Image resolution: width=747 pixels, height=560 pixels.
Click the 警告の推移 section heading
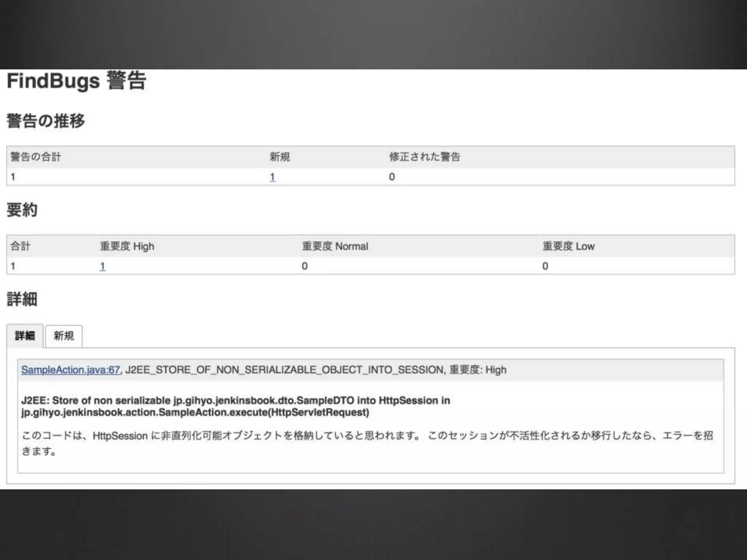point(46,121)
